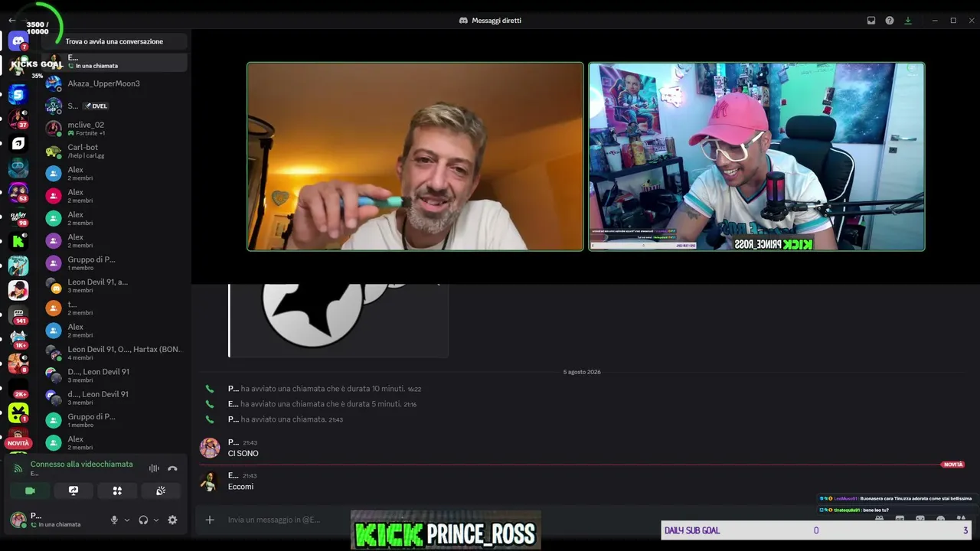
Task: Open the 't...' two-member group
Action: tap(116, 308)
